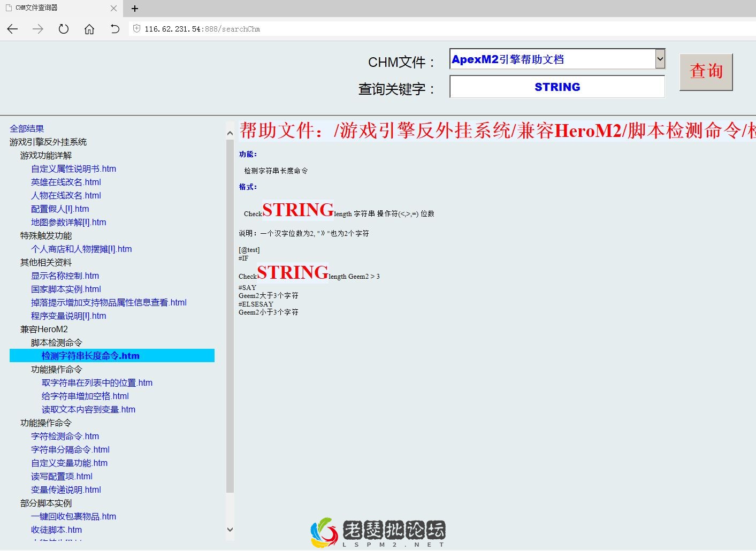756x551 pixels.
Task: Select 部分脚本实例 tree node
Action: point(46,503)
